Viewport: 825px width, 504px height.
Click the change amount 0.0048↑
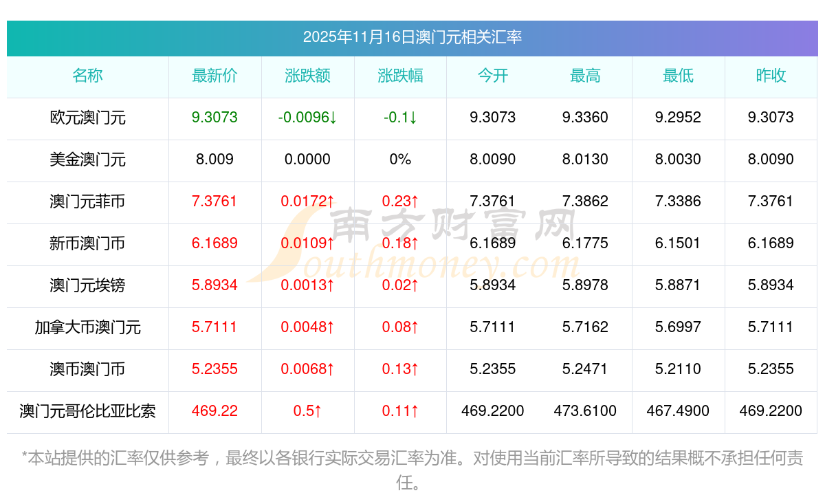coord(307,327)
